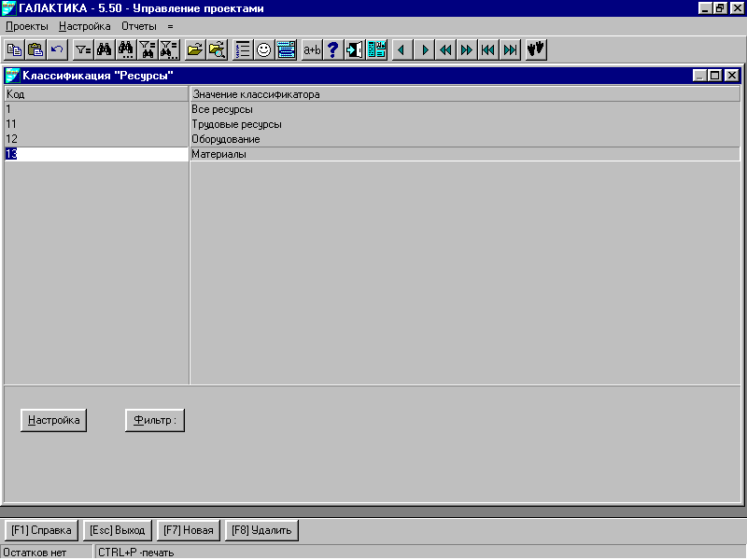This screenshot has width=747, height=560.
Task: Click the [F1] Справка button
Action: [x=41, y=530]
